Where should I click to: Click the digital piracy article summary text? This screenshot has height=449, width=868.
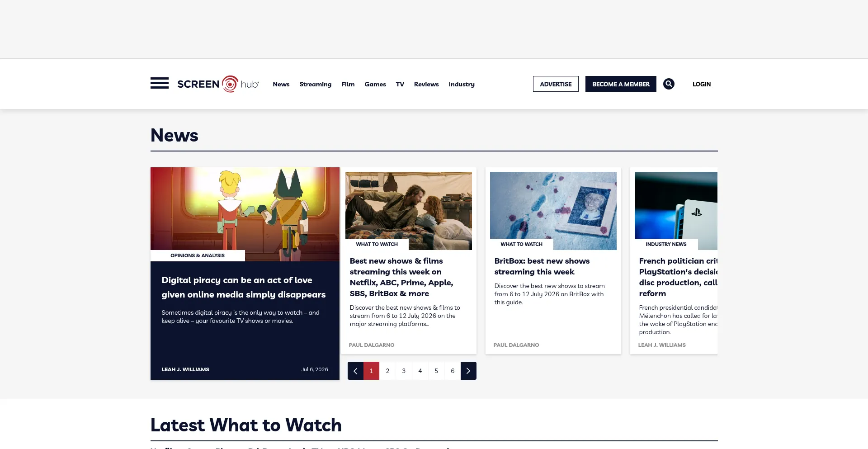(241, 317)
